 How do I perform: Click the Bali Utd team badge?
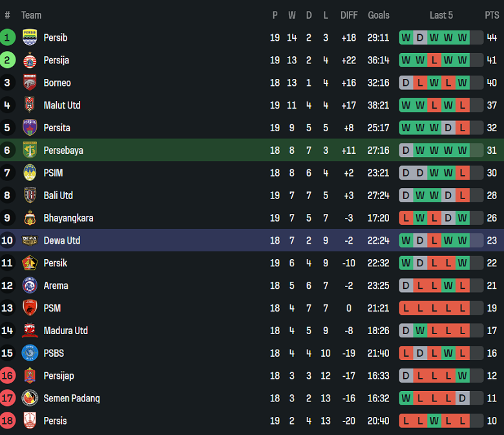(30, 195)
